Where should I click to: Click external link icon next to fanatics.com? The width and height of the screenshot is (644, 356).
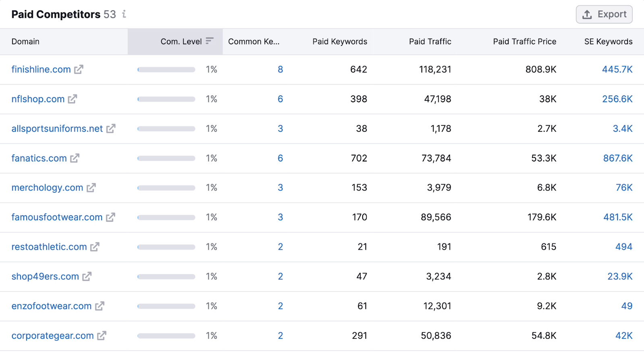click(x=75, y=158)
